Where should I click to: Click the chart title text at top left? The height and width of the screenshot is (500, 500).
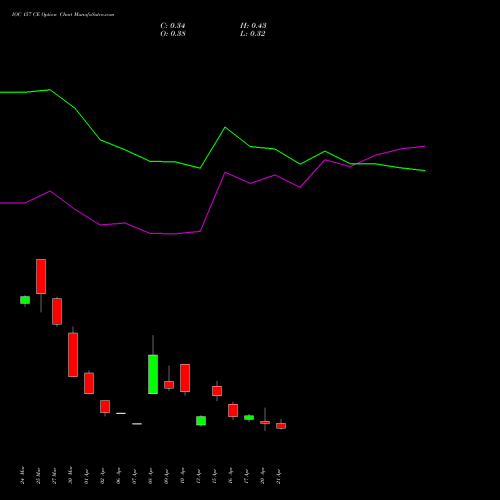pos(63,15)
